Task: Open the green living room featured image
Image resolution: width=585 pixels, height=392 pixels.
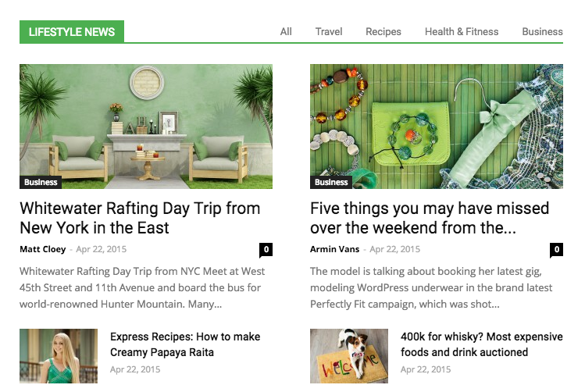Action: coord(146,127)
